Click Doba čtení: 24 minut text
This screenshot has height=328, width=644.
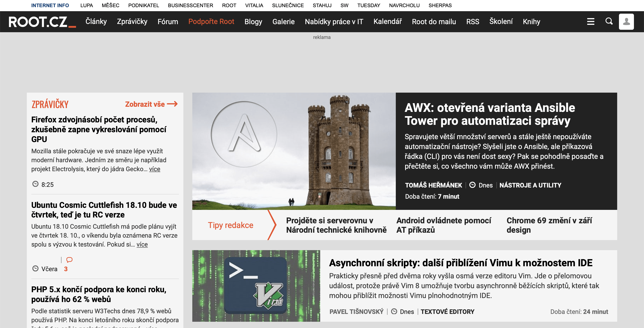click(579, 311)
